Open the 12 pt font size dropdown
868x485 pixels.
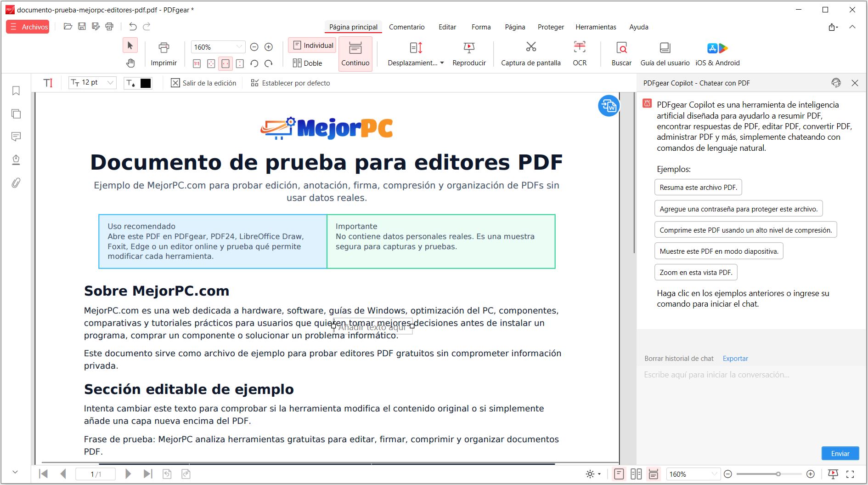pyautogui.click(x=110, y=83)
